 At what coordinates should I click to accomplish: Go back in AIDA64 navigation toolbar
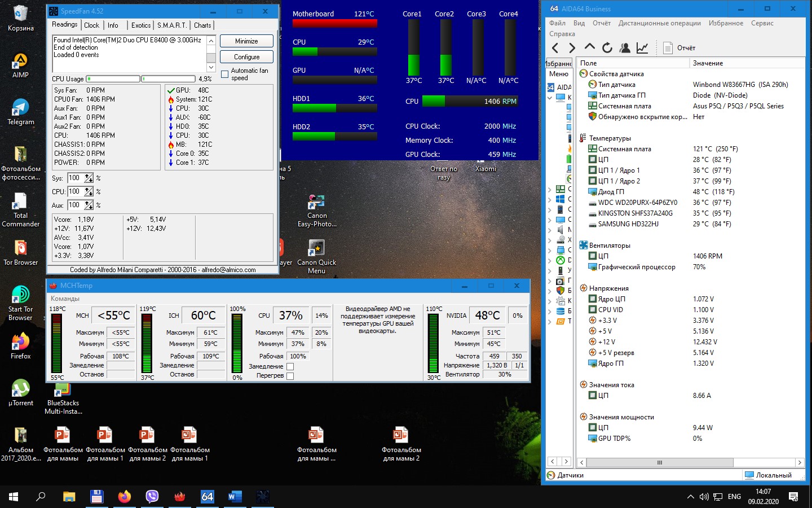tap(555, 48)
